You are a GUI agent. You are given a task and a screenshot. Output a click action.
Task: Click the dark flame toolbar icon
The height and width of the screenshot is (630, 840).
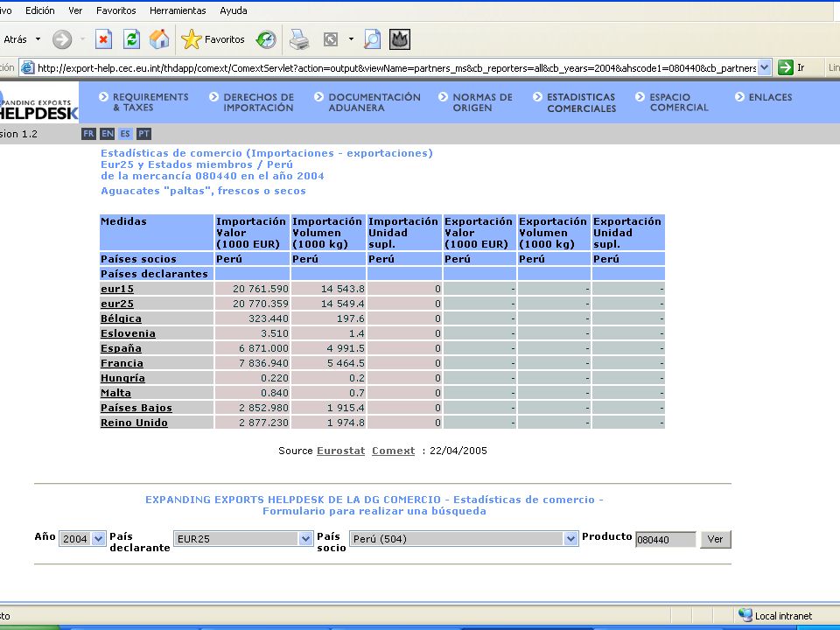[x=400, y=39]
